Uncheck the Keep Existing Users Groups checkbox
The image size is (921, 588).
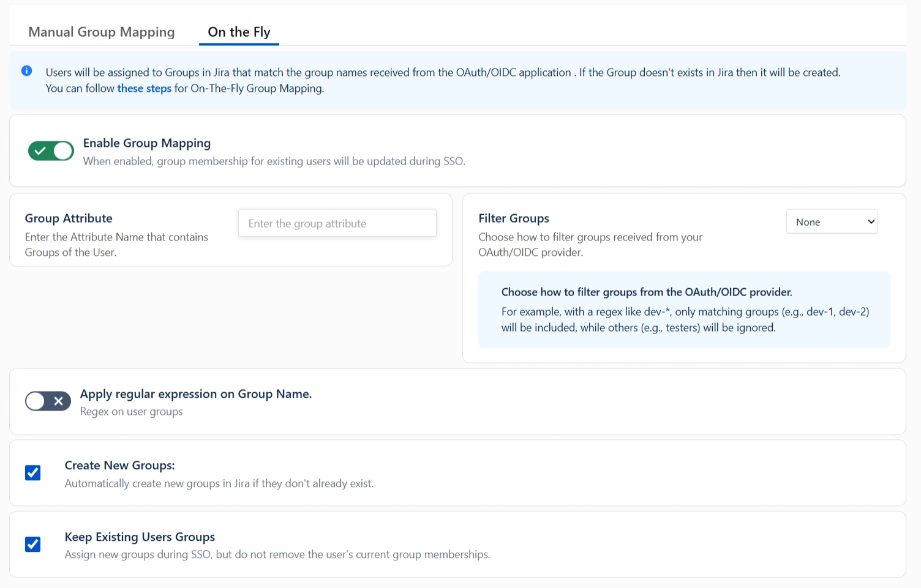coord(33,545)
